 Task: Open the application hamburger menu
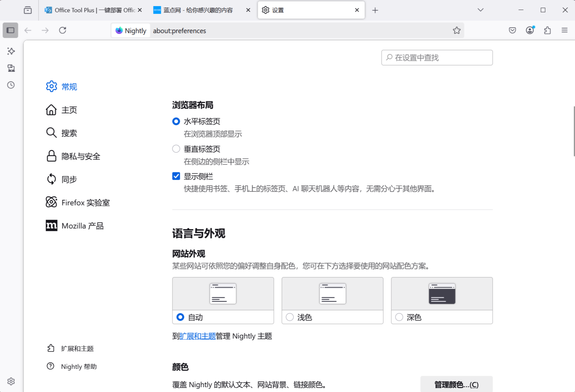point(564,30)
